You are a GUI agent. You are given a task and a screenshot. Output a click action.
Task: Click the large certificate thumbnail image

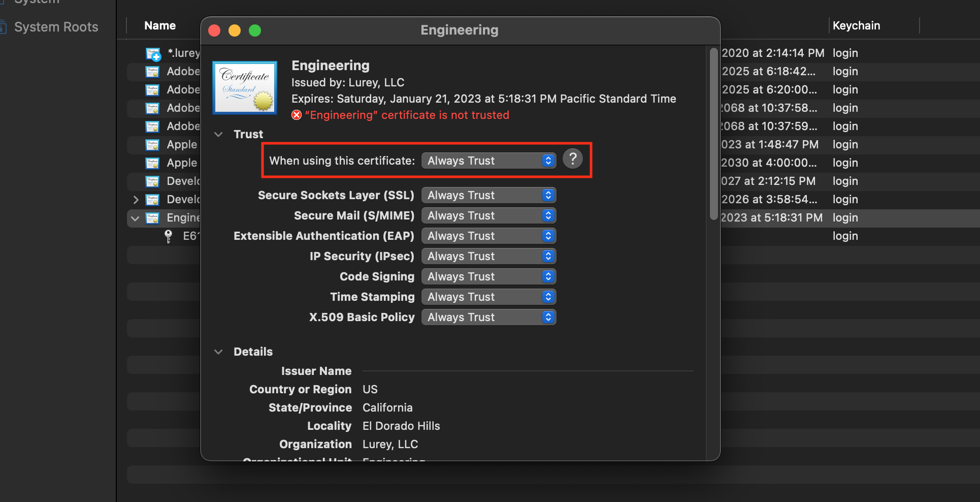(245, 87)
